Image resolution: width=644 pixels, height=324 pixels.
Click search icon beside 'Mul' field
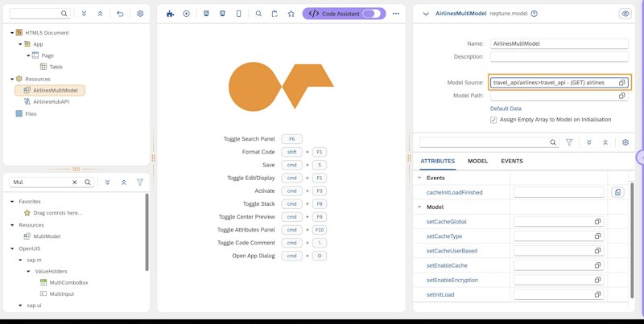pos(88,182)
